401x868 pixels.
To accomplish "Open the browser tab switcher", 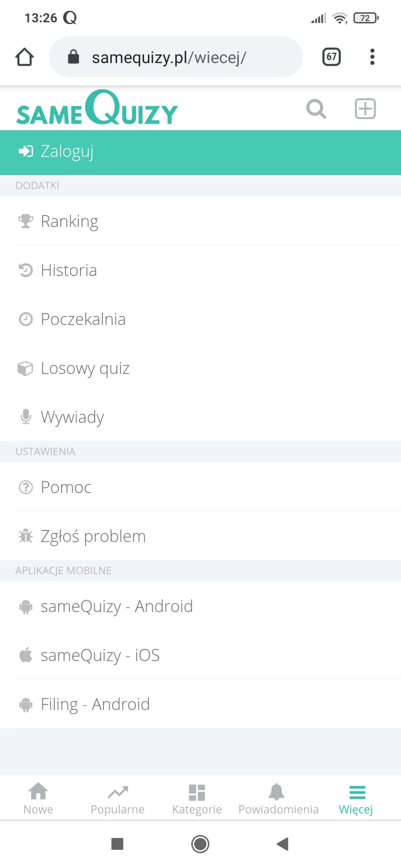I will (331, 57).
